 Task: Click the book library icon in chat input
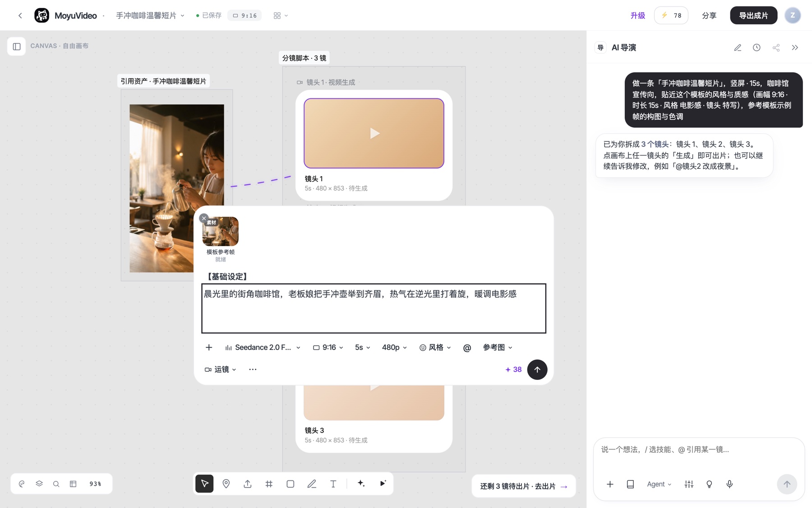[630, 484]
